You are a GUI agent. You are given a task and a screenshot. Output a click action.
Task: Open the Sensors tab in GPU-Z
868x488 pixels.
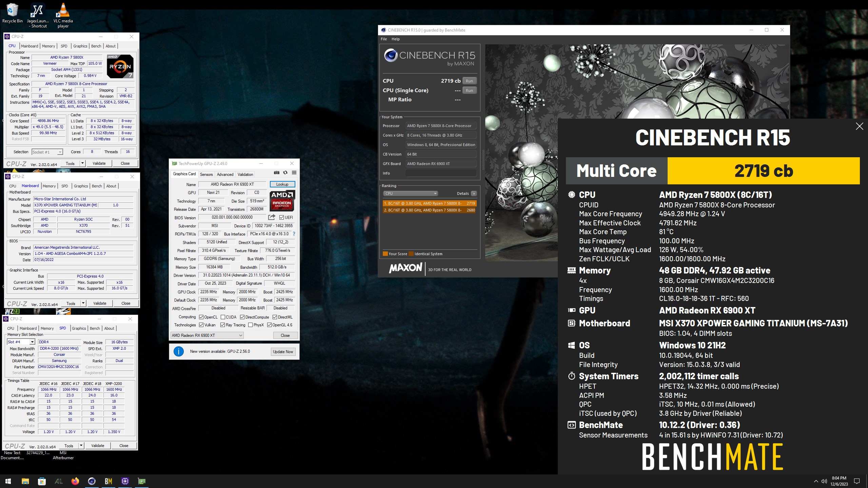[x=206, y=175]
